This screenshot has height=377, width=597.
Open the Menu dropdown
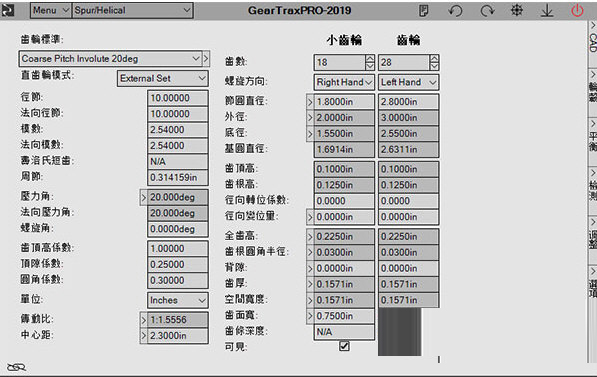tap(51, 10)
